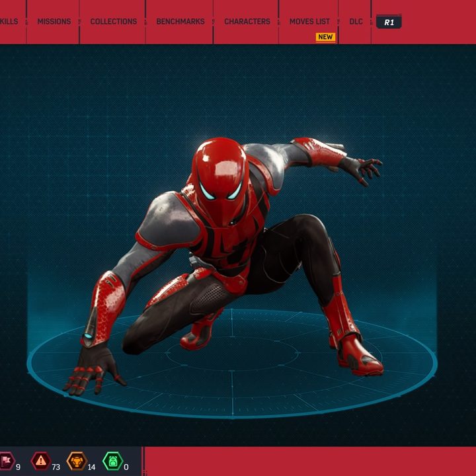Go to the BENCHMARKS tab
This screenshot has width=476, height=476.
tap(180, 22)
